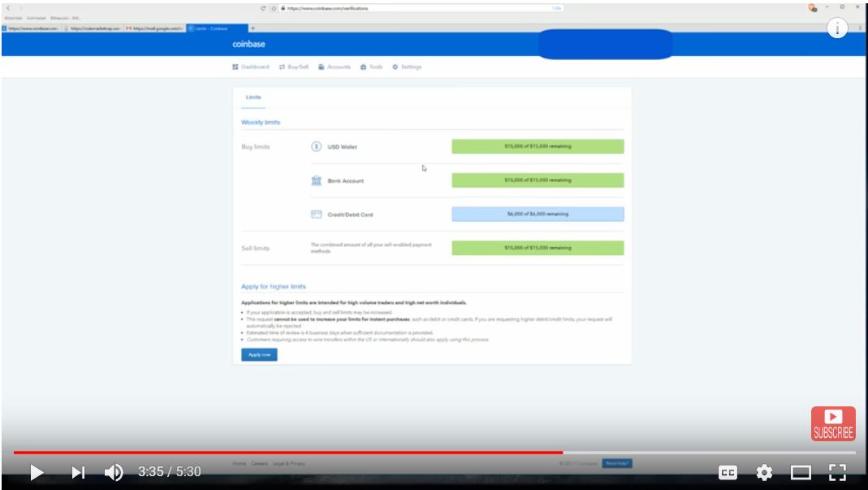Viewport: 868px width, 490px height.
Task: Select the Limits tab
Action: (x=253, y=97)
